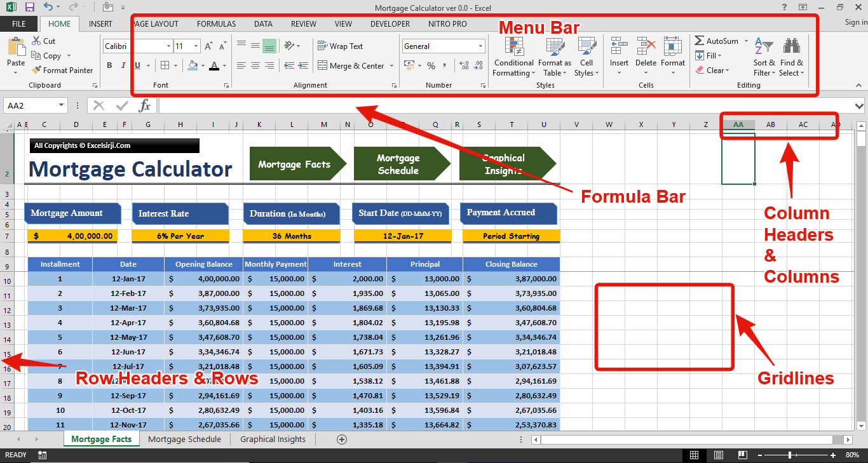This screenshot has width=868, height=463.
Task: Toggle underline formatting
Action: [x=137, y=65]
